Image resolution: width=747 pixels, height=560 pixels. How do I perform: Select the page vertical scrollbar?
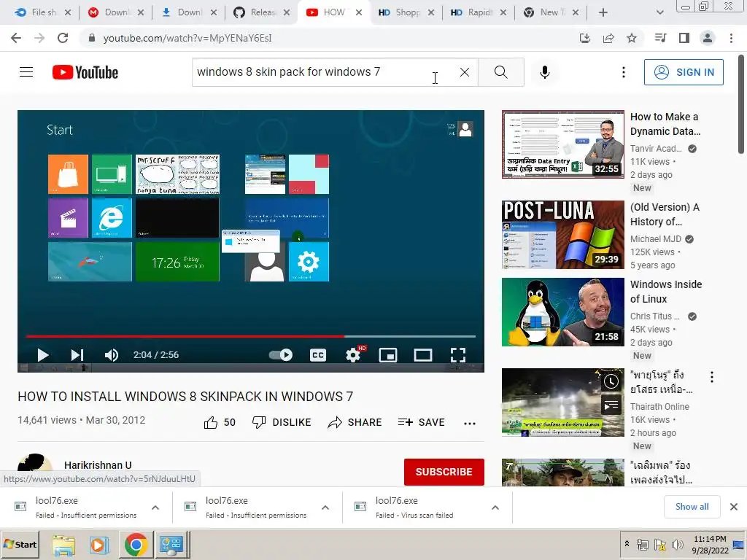[741, 105]
